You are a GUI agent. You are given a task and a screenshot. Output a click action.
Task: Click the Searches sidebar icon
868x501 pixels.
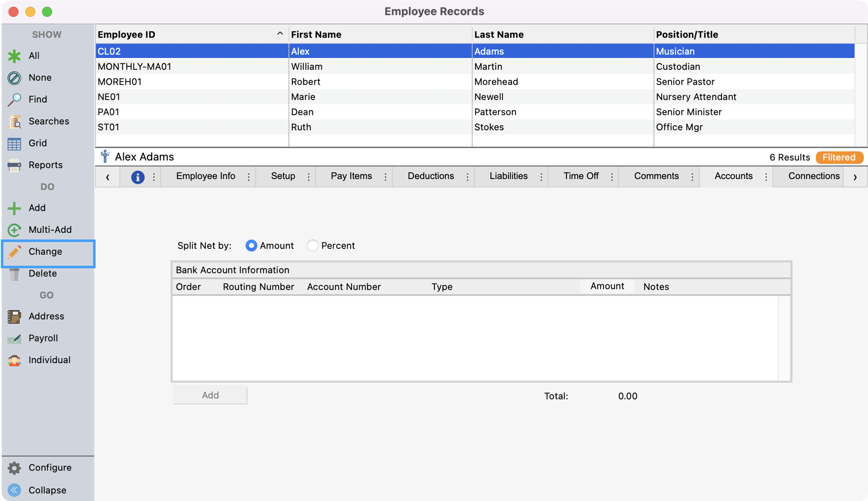[14, 121]
